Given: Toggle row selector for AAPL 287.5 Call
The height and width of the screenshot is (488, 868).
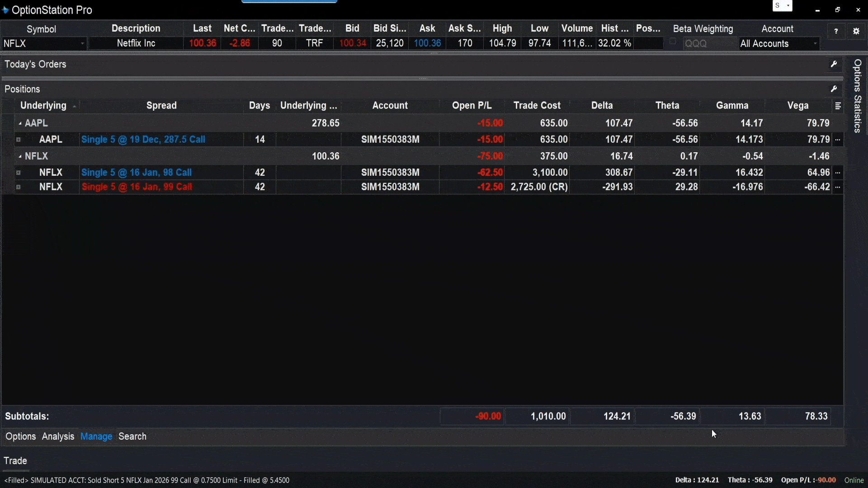Looking at the screenshot, I should coord(19,140).
